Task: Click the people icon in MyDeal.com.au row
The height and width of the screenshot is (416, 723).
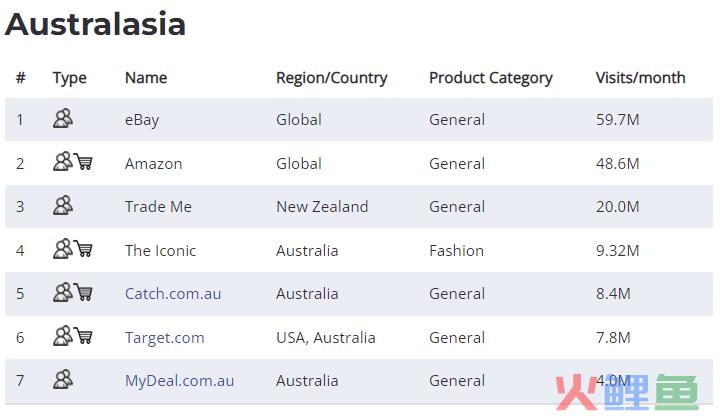Action: tap(63, 379)
